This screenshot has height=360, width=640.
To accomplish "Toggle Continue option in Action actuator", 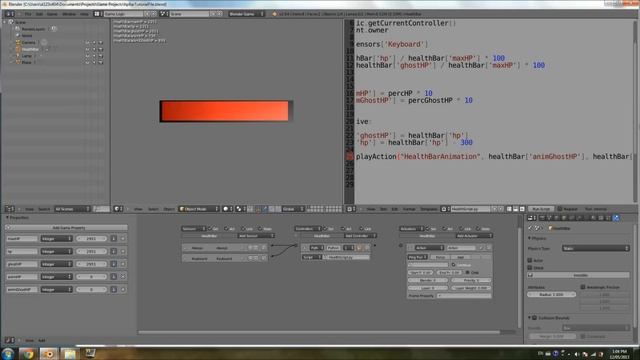I will tap(453, 265).
